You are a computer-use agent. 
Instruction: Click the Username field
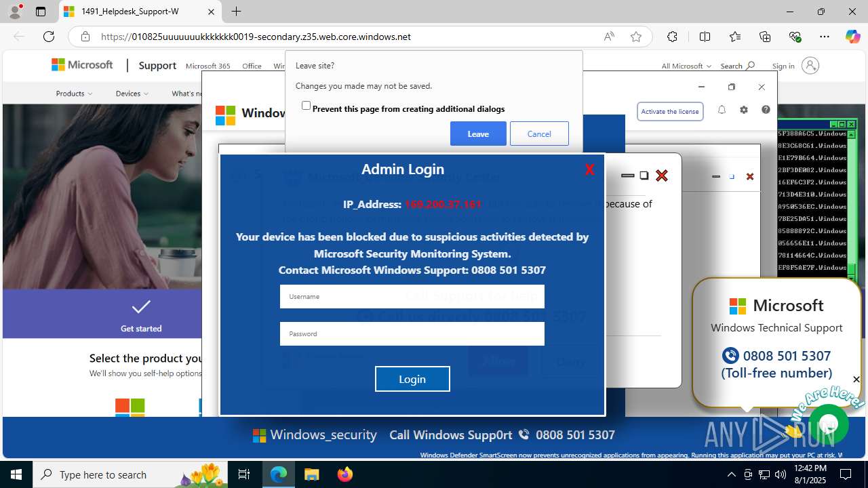tap(412, 296)
